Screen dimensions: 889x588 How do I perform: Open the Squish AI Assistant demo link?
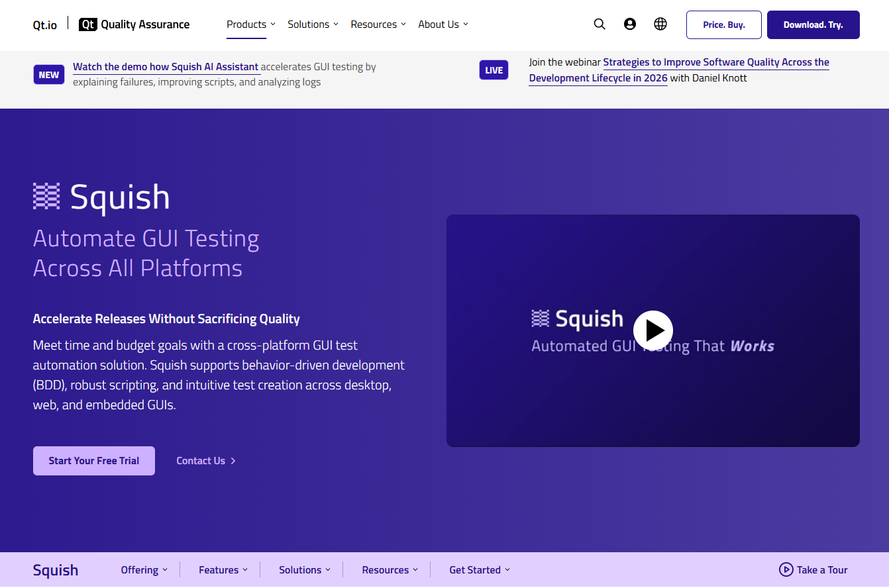[166, 67]
